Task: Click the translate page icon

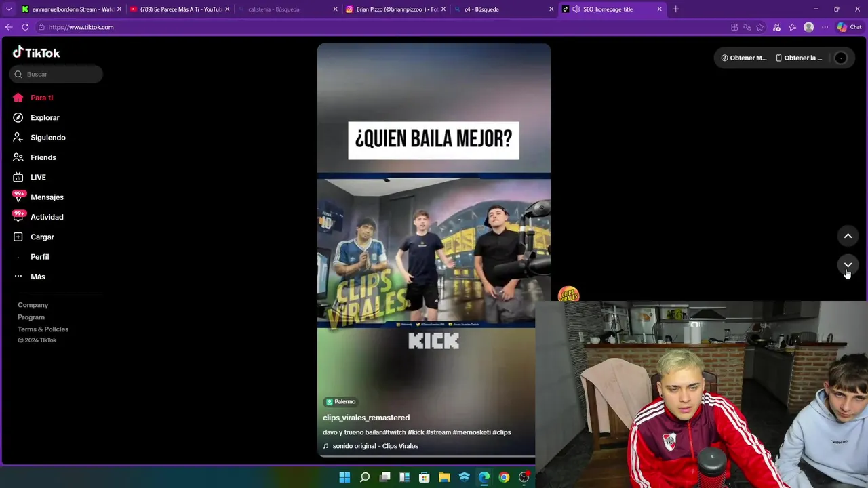Action: coord(747,27)
